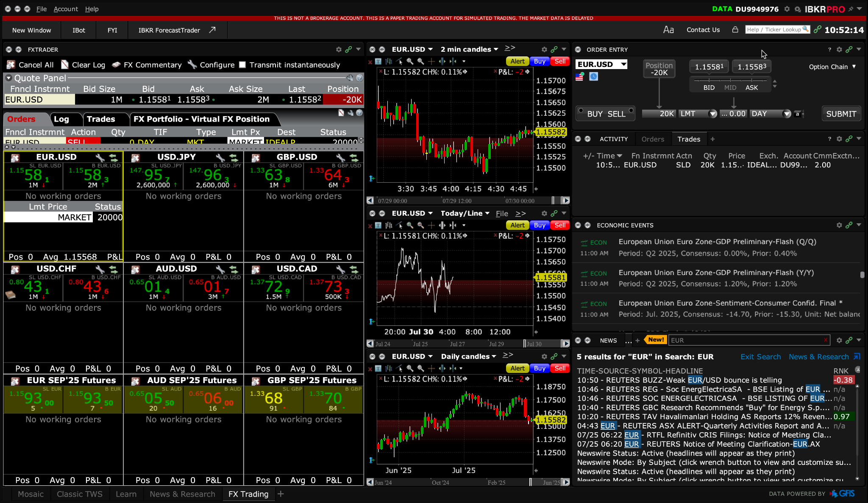Viewport: 868px width, 503px height.
Task: Open the Economic Events settings gear
Action: pos(839,225)
